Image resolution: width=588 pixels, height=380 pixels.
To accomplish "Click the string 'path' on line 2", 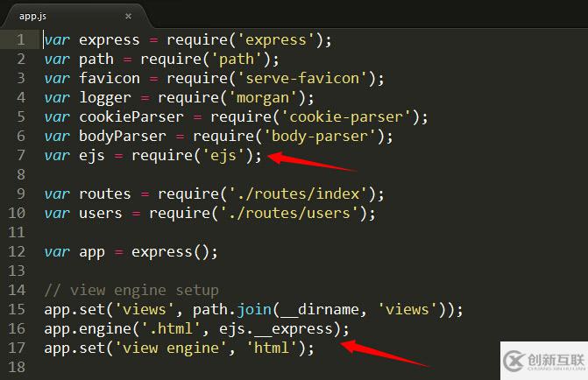I will (237, 59).
